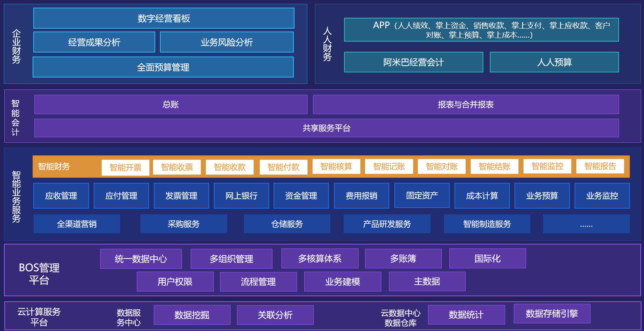Open the 共享服务平台 bar
The height and width of the screenshot is (331, 644).
tap(326, 128)
